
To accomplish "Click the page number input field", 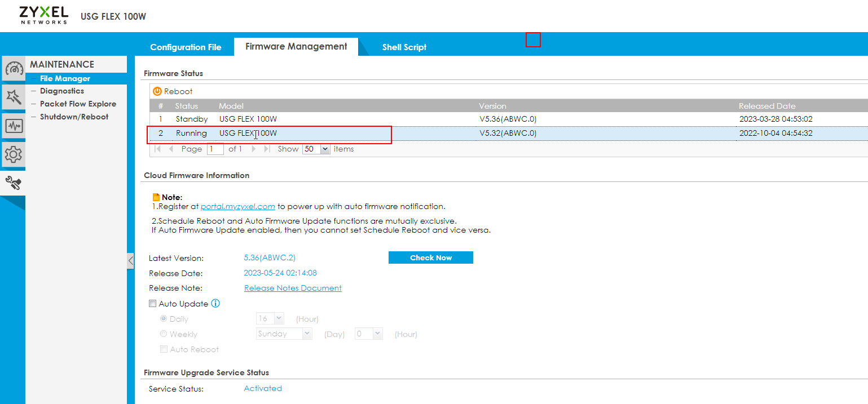I will point(215,149).
